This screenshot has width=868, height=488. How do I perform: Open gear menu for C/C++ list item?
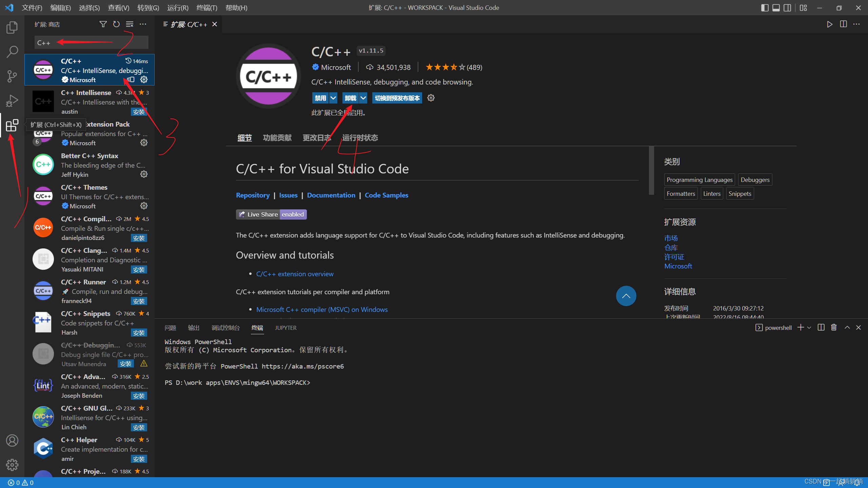(x=144, y=79)
